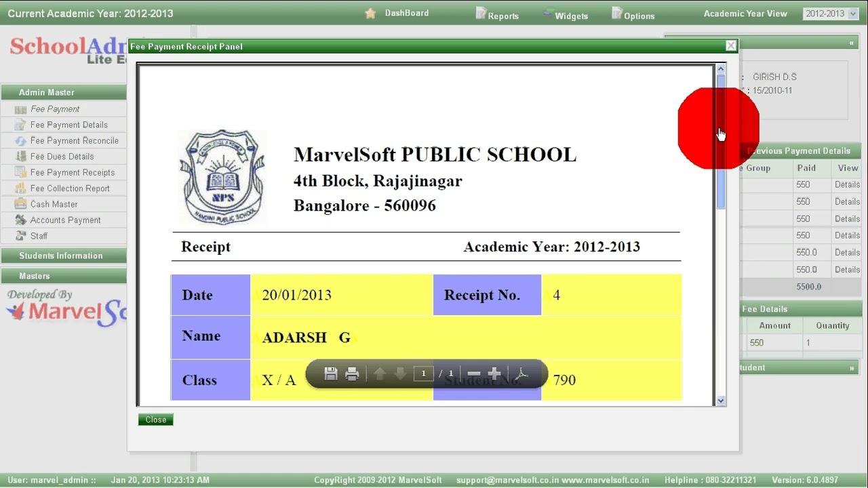Open Cash Master in sidebar
Image resolution: width=868 pixels, height=488 pixels.
[x=54, y=204]
